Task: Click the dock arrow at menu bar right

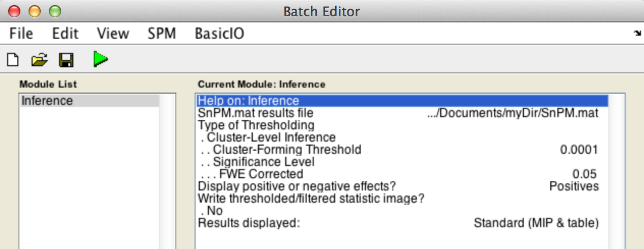Action: 637,34
